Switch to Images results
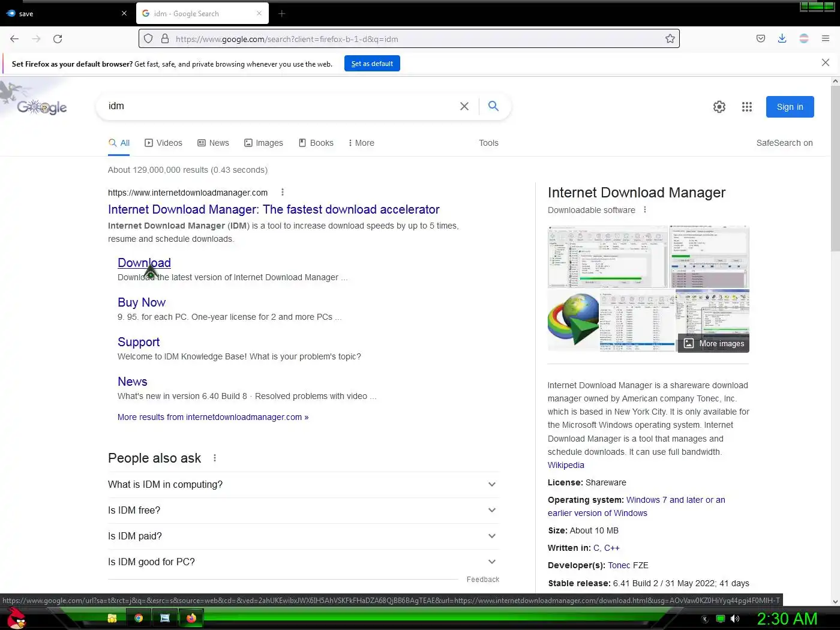The height and width of the screenshot is (630, 840). [x=263, y=143]
